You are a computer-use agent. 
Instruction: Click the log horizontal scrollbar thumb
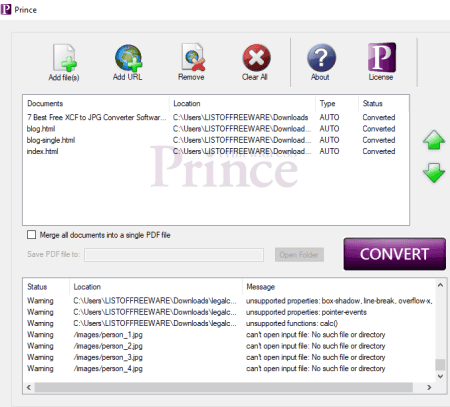[224, 387]
